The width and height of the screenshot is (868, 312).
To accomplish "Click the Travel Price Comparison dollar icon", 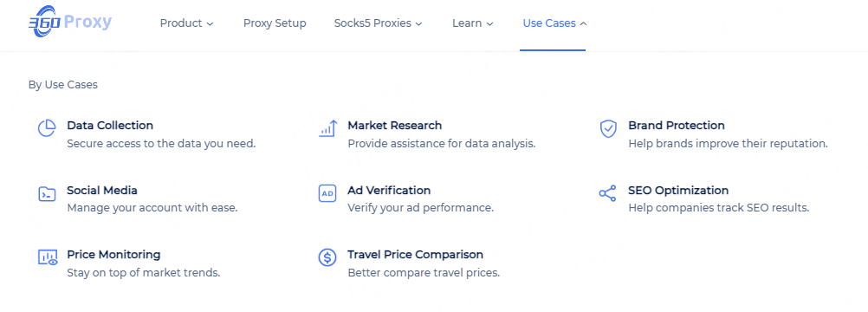I will (x=327, y=257).
